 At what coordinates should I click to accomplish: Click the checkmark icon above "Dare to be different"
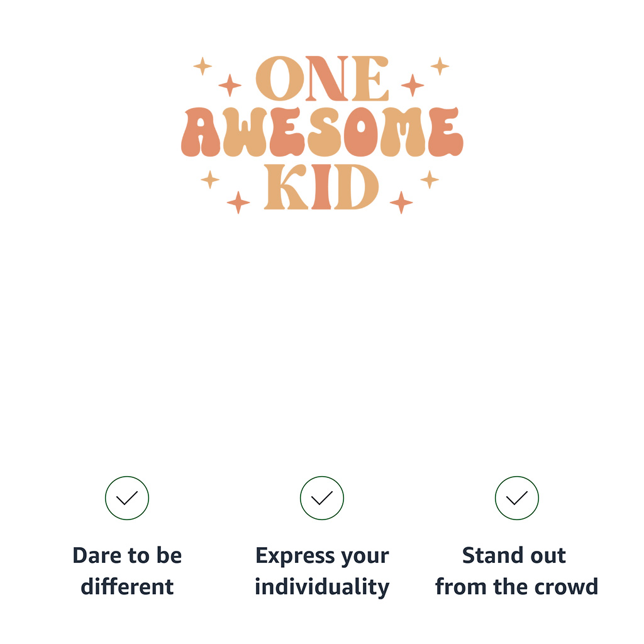127,498
